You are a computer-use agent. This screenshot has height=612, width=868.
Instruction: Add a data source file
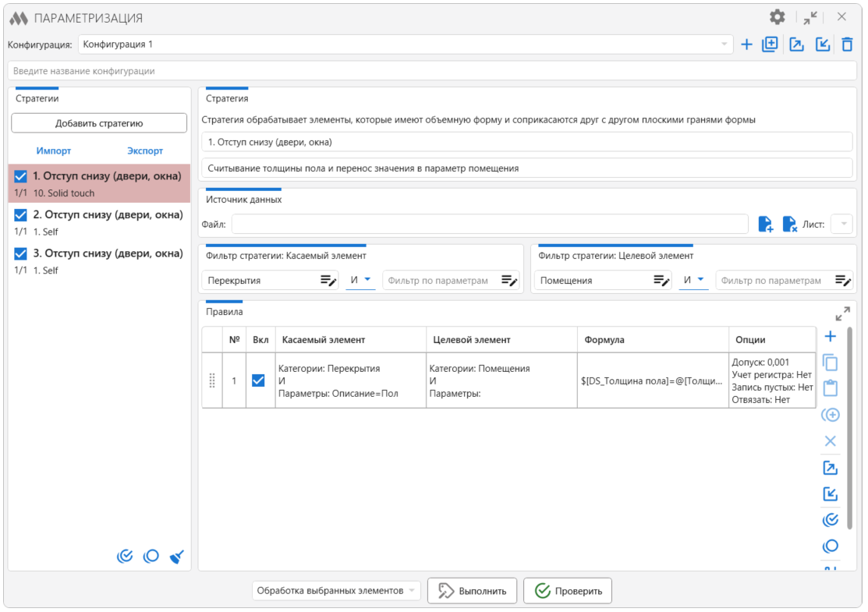point(765,224)
